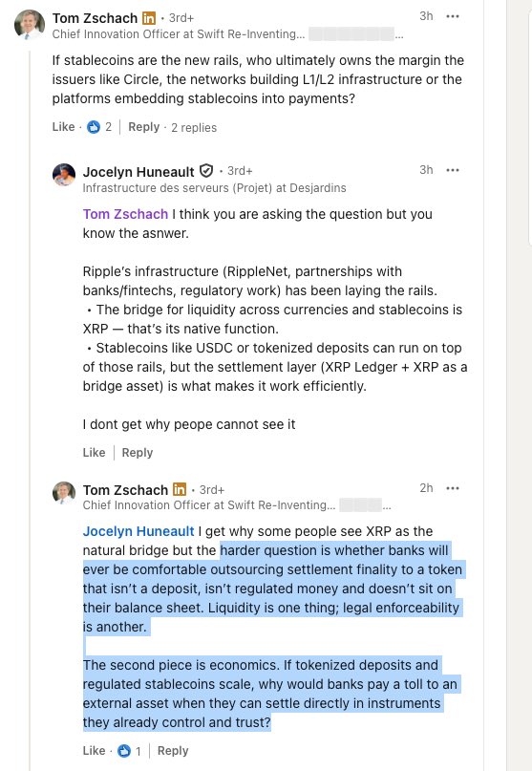Click the blue Jocelyn Huneault mention link
Viewport: 532px width, 771px height.
pos(138,531)
